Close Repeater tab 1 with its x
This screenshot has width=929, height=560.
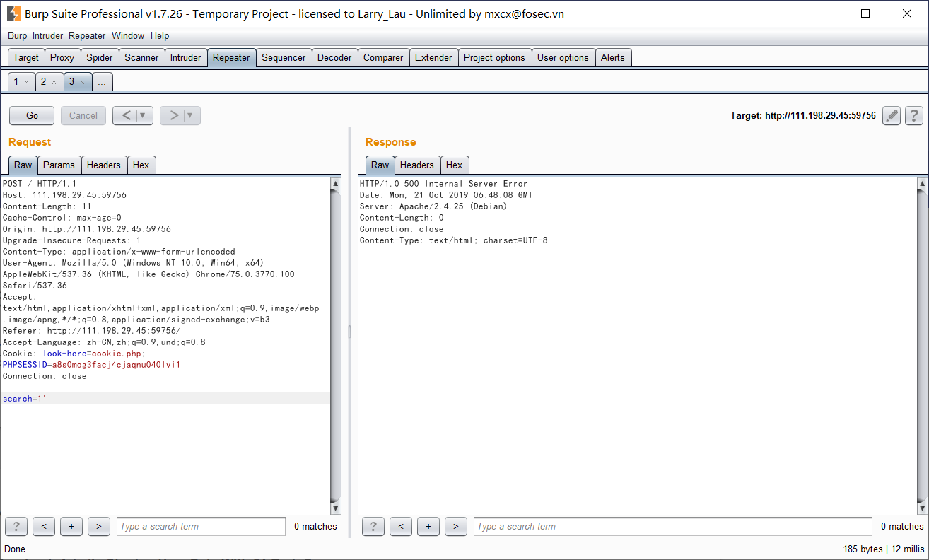click(26, 82)
